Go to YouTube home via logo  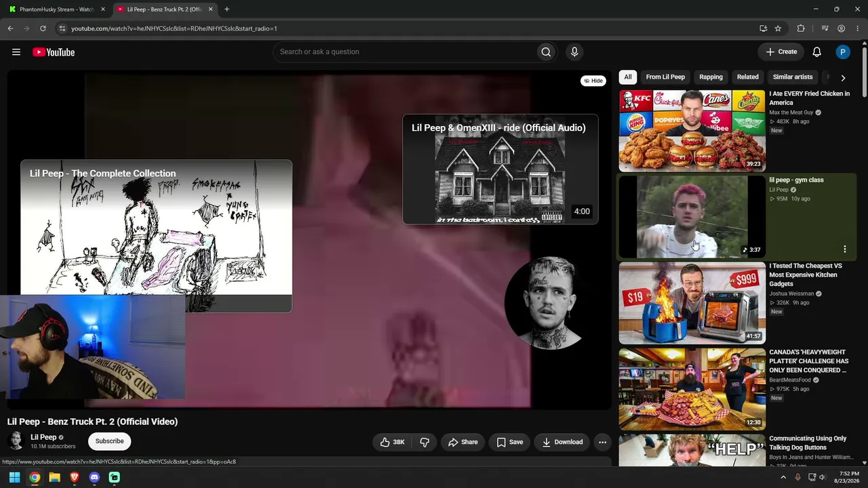[x=54, y=52]
